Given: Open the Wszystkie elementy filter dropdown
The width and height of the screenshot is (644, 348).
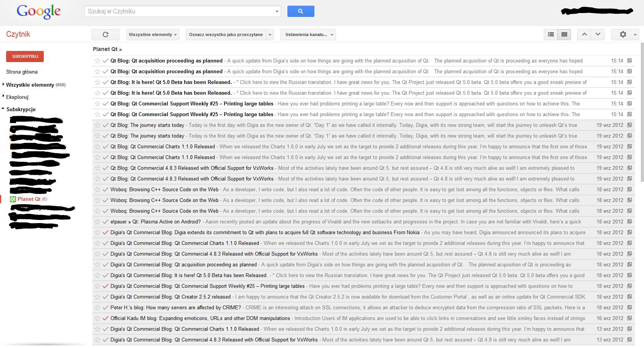Looking at the screenshot, I should (153, 34).
